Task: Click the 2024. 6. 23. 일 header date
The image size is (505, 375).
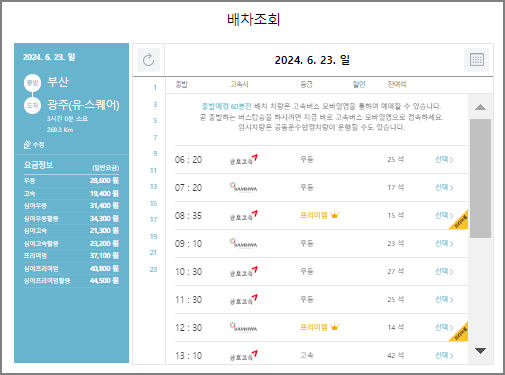Action: (312, 60)
